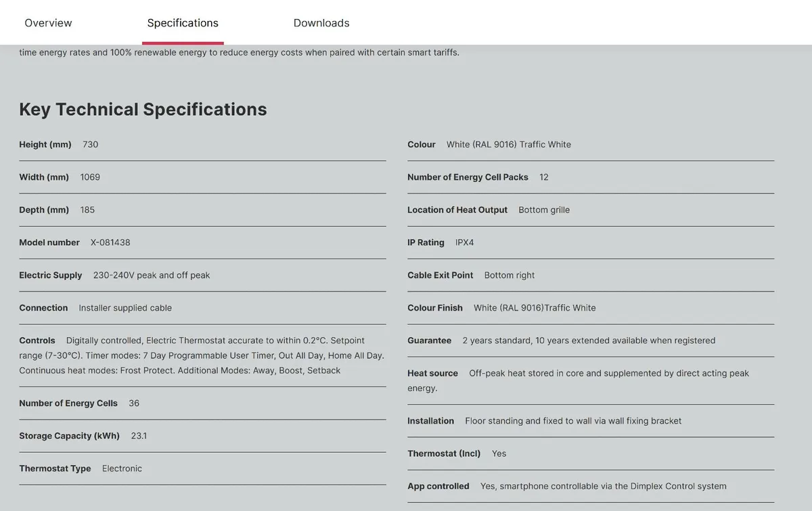This screenshot has height=511, width=812.
Task: Open the Overview tab
Action: pyautogui.click(x=48, y=23)
